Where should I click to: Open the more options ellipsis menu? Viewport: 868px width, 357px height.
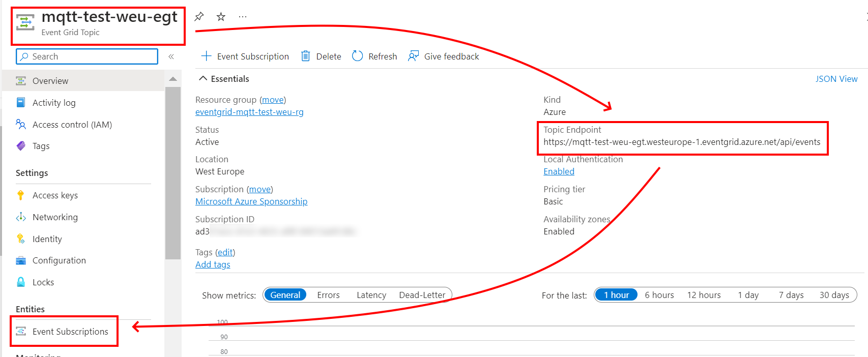pos(243,17)
